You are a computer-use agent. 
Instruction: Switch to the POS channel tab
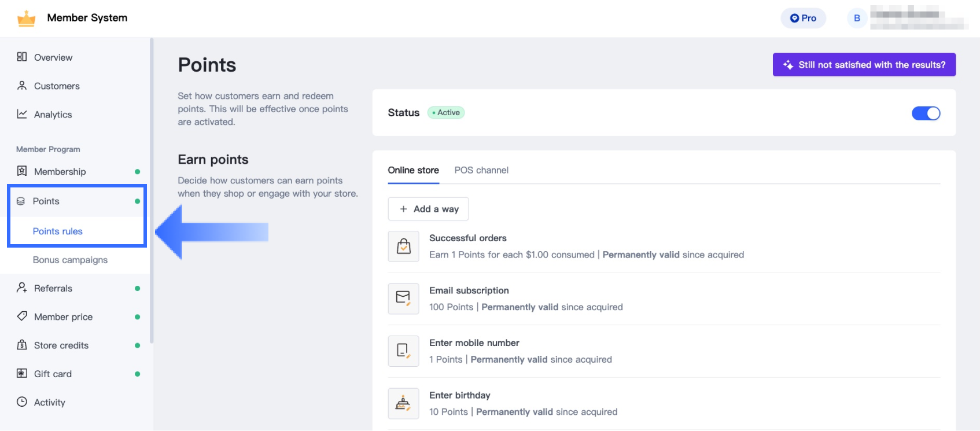pos(481,170)
